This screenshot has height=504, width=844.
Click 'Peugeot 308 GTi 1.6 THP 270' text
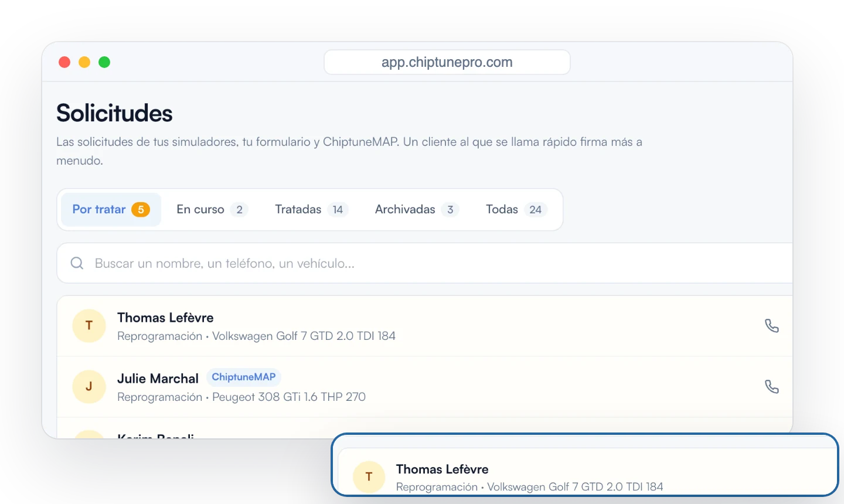tap(289, 397)
